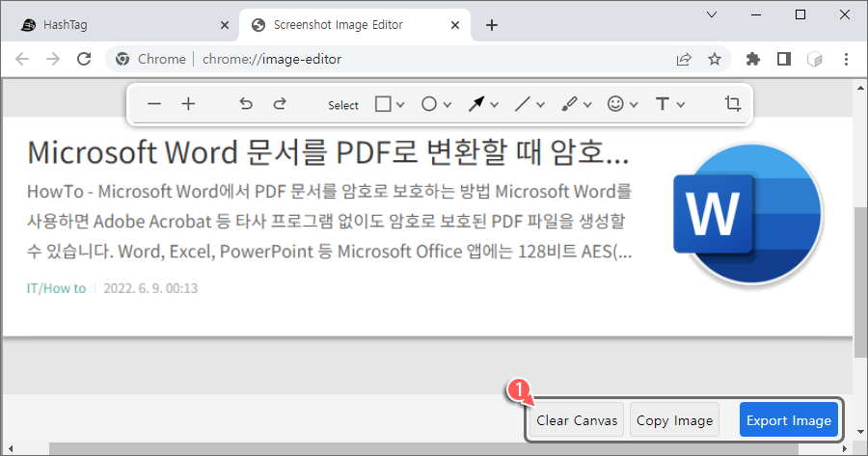The height and width of the screenshot is (456, 868).
Task: Open the Brush tool options dropdown
Action: coord(587,104)
